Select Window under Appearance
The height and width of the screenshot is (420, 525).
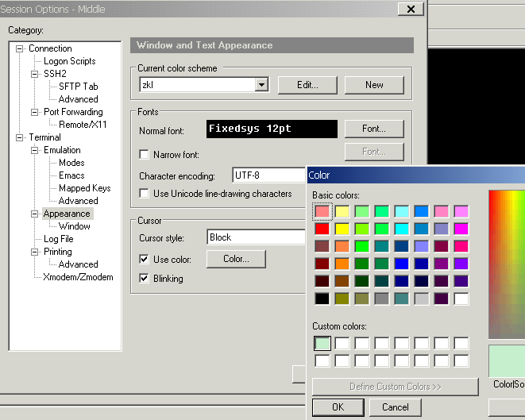(x=75, y=226)
